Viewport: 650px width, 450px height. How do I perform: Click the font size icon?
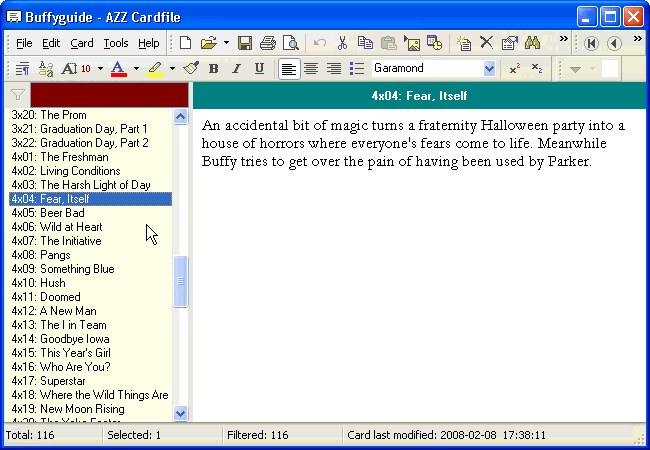[x=76, y=68]
